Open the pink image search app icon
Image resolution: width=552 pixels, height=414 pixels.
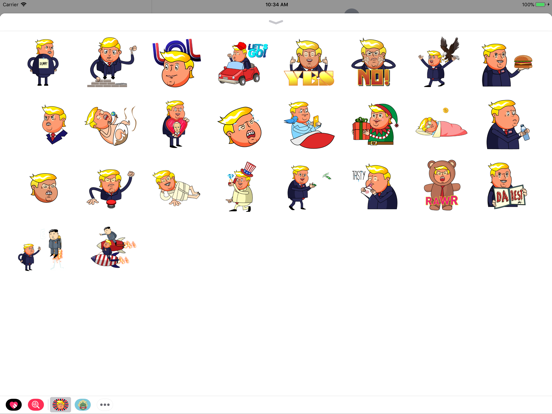coord(36,405)
